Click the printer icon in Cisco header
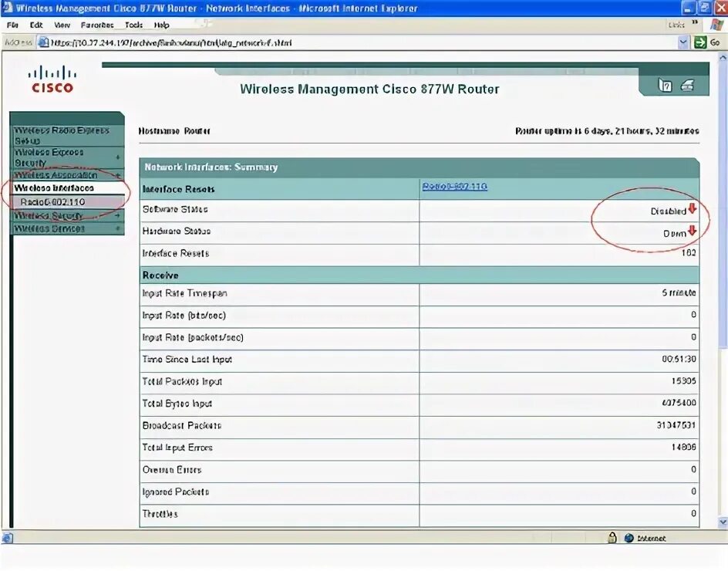 [x=688, y=86]
